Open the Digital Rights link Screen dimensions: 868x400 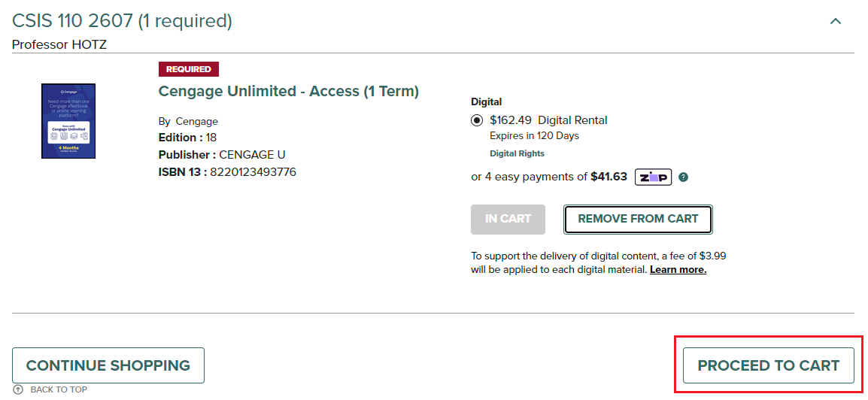pos(517,153)
